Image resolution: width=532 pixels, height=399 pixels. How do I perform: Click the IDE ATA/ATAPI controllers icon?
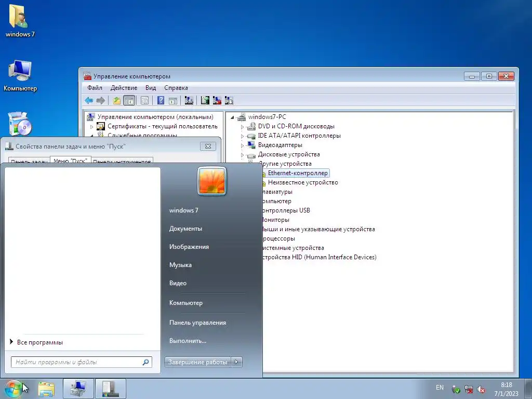point(251,136)
